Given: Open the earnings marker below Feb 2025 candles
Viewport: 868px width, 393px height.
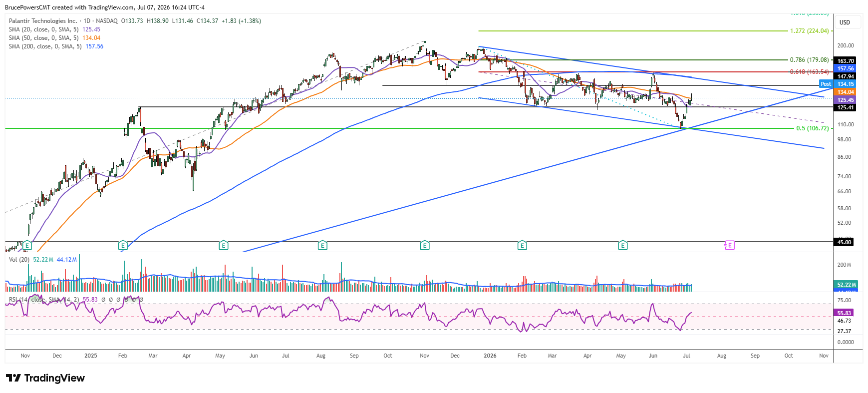Looking at the screenshot, I should click(x=123, y=245).
